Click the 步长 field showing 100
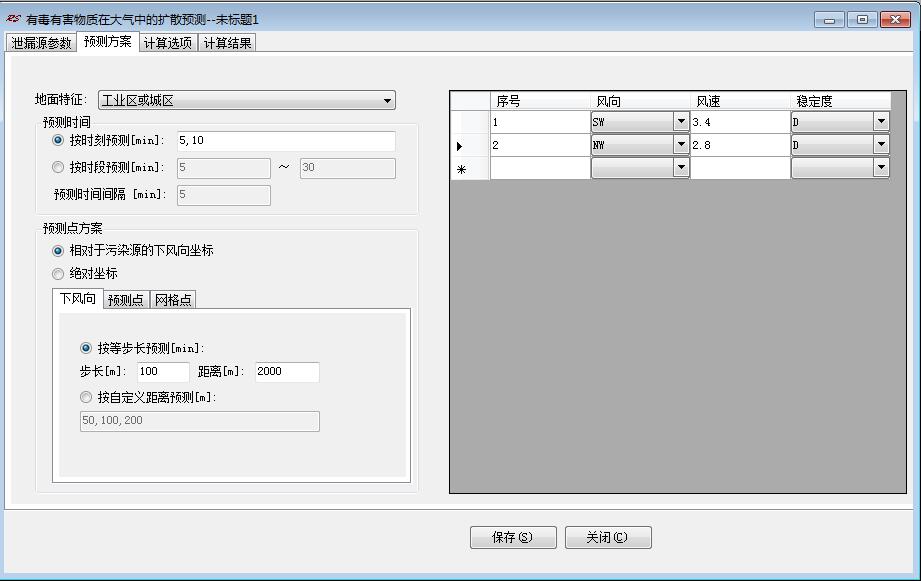Image resolution: width=921 pixels, height=581 pixels. pos(163,372)
